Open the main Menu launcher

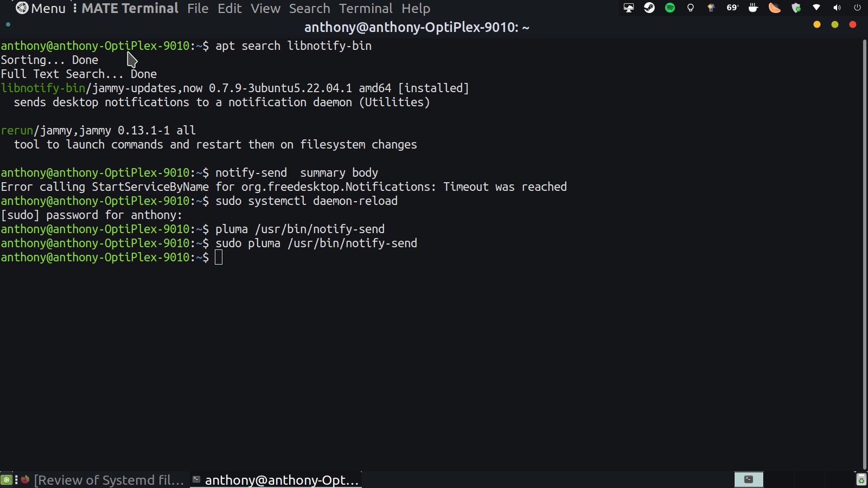(41, 8)
